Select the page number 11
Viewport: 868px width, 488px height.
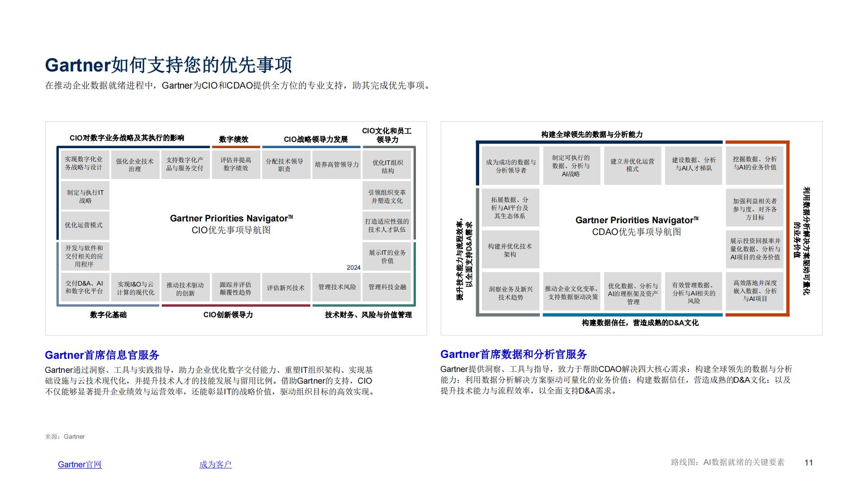coord(809,462)
